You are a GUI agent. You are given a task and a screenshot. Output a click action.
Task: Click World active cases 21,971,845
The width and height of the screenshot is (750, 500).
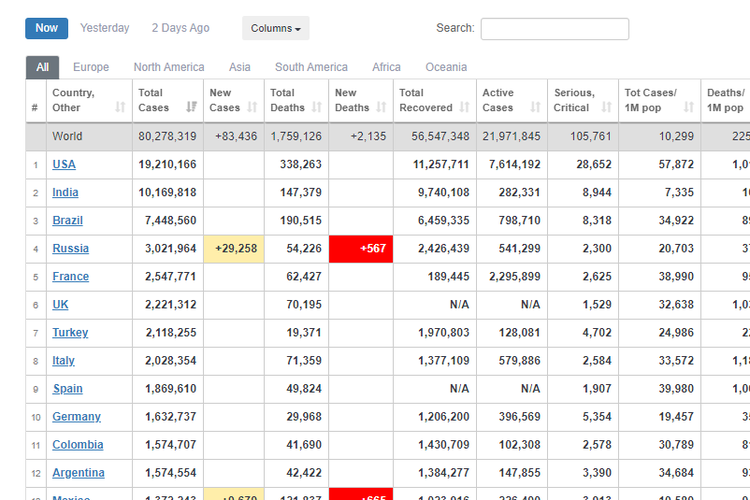(512, 136)
